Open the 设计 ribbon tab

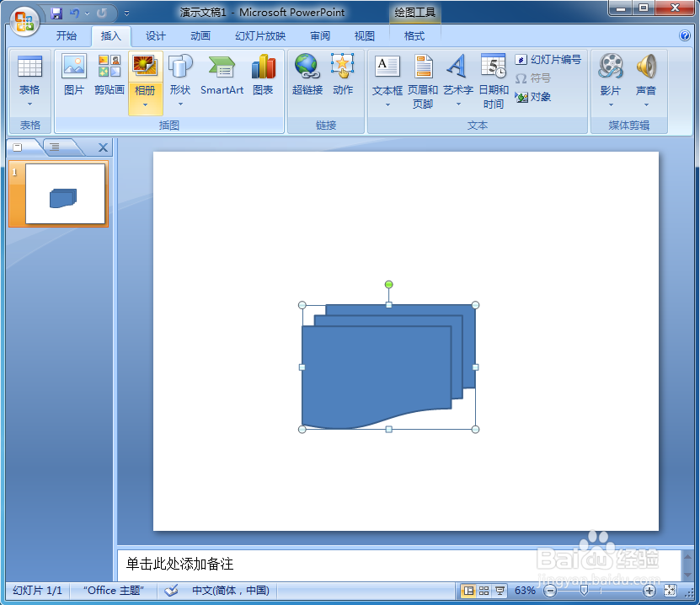point(155,36)
